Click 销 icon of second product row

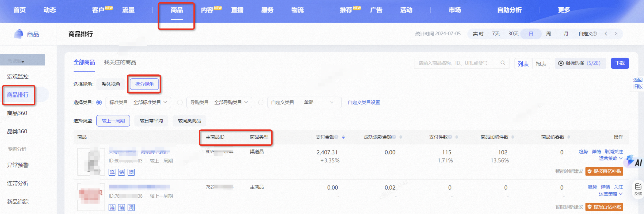[121, 207]
